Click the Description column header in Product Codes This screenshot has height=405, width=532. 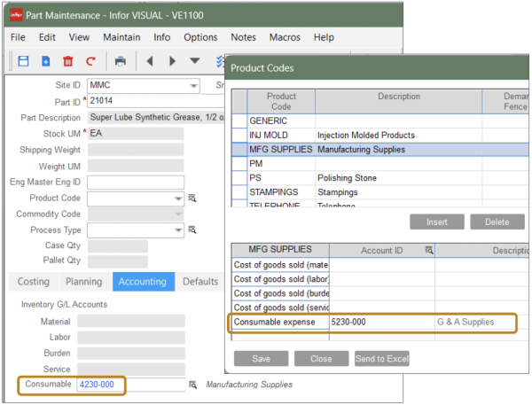pyautogui.click(x=399, y=101)
